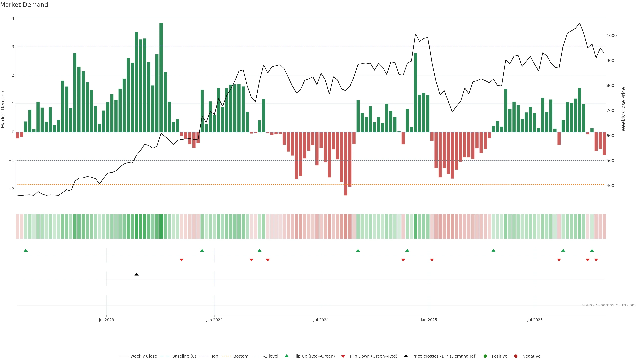644x362 pixels.
Task: Click the last red flip-down triangle marker
Action: (x=596, y=260)
